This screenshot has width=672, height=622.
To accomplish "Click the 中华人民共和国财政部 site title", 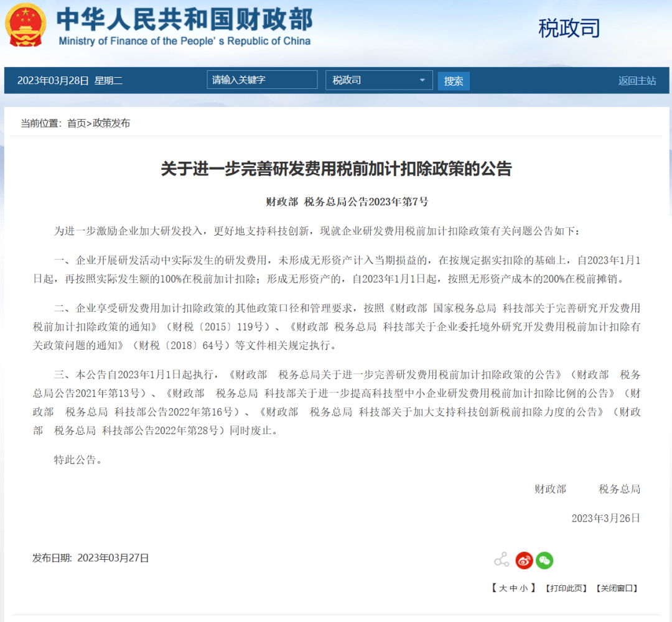I will click(185, 19).
